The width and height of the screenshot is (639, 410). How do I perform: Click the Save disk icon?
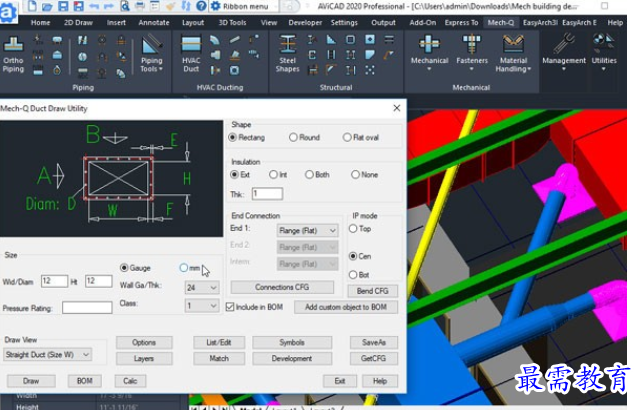[x=63, y=6]
